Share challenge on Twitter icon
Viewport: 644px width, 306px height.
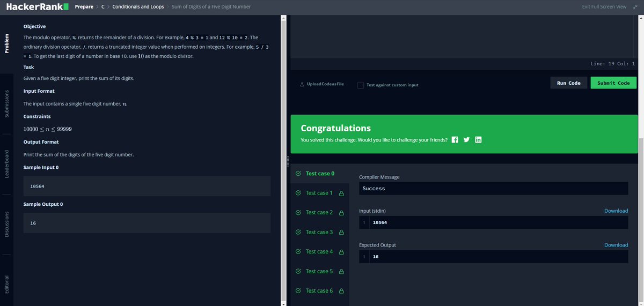[466, 140]
